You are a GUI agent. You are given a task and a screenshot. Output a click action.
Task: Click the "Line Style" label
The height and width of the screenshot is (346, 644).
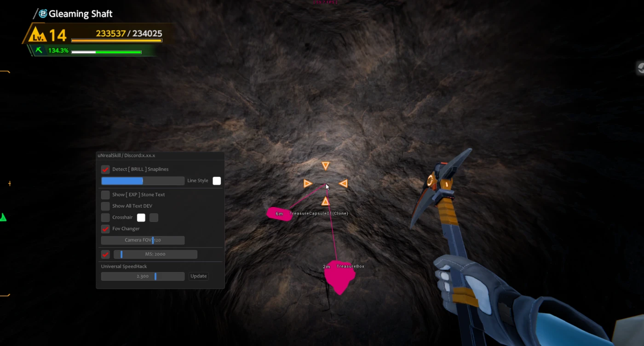coord(198,181)
